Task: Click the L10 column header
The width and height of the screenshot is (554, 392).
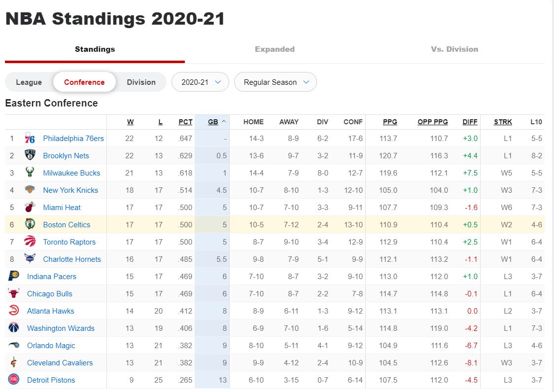Action: point(536,122)
